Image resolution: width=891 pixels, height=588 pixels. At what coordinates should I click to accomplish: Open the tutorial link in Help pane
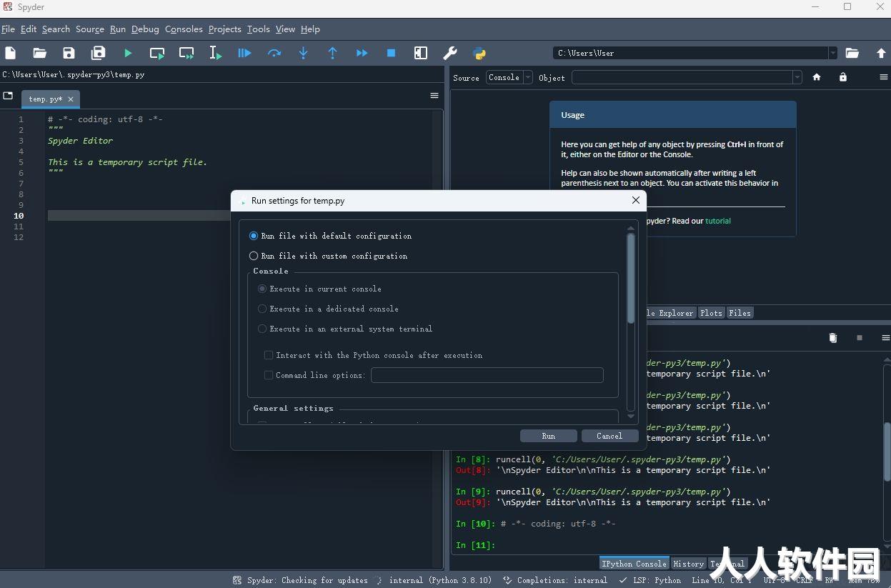(x=718, y=221)
